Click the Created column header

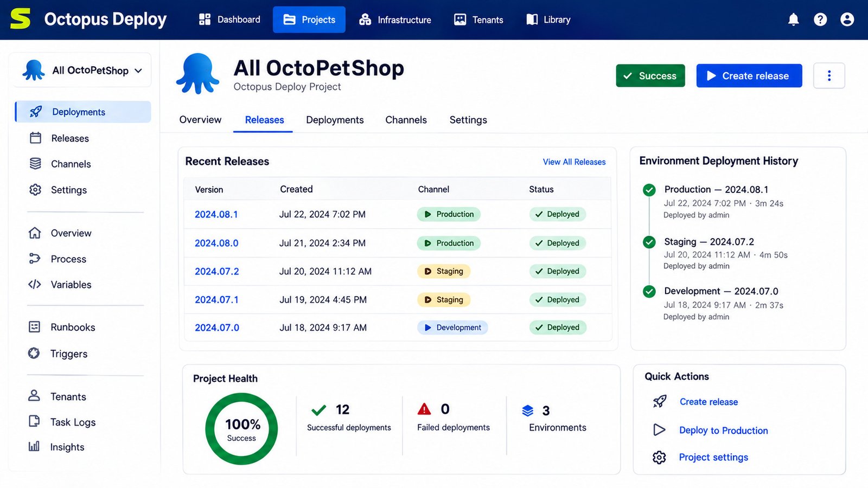coord(296,189)
